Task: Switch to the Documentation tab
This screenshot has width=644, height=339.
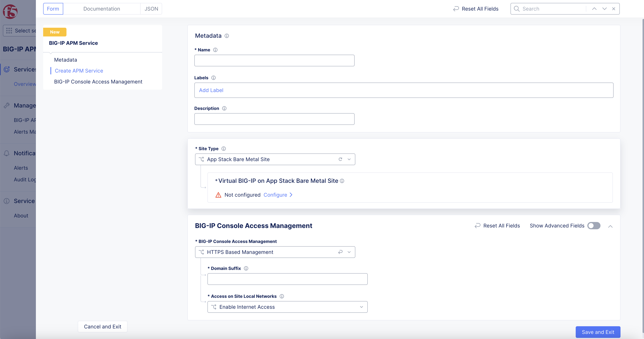Action: click(x=101, y=9)
